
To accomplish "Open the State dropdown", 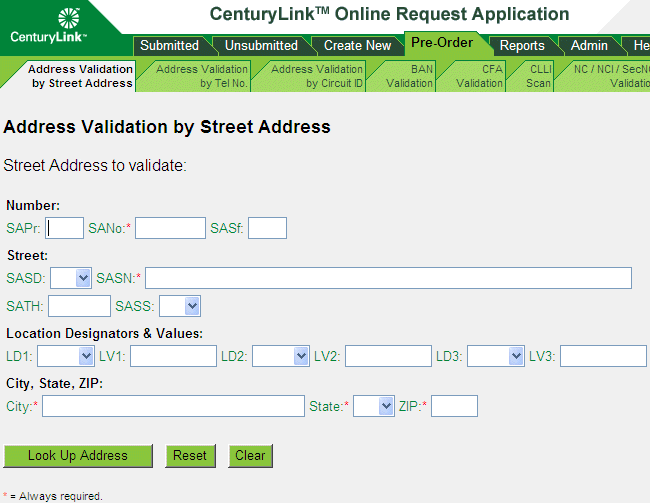I will [374, 406].
